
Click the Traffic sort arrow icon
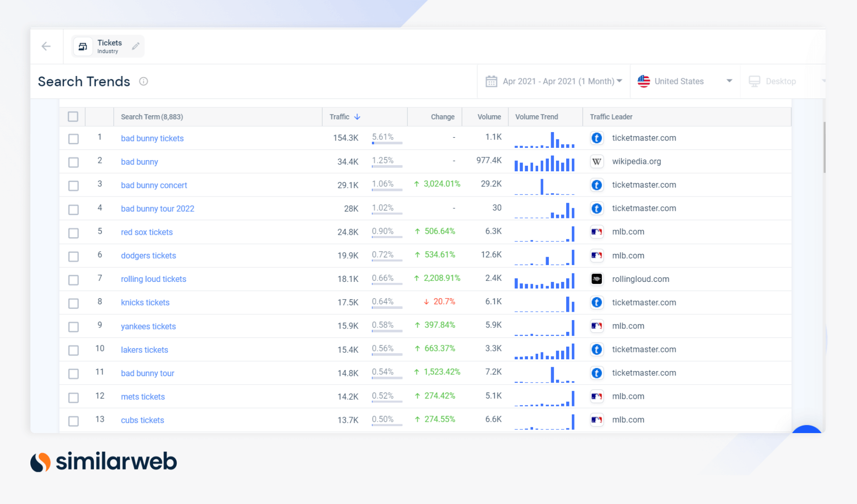pyautogui.click(x=357, y=117)
